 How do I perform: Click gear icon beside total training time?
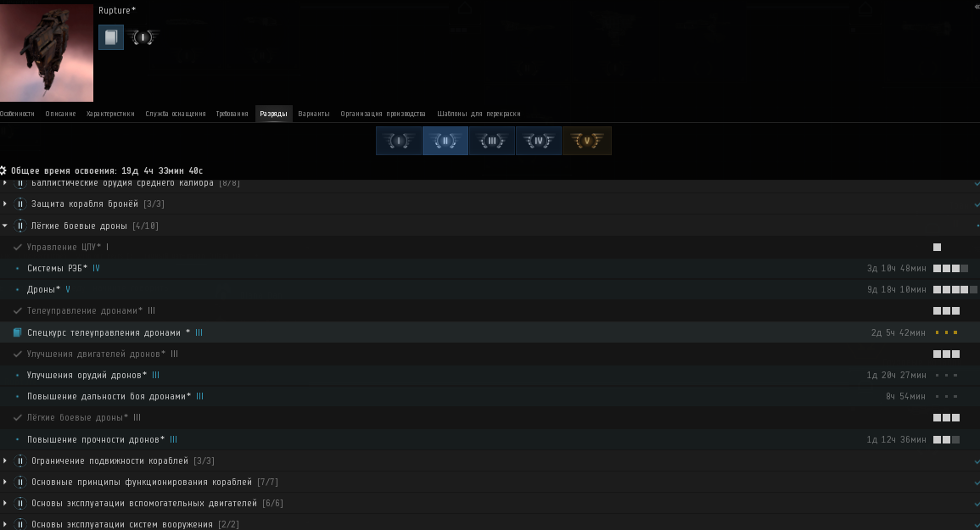coord(3,170)
